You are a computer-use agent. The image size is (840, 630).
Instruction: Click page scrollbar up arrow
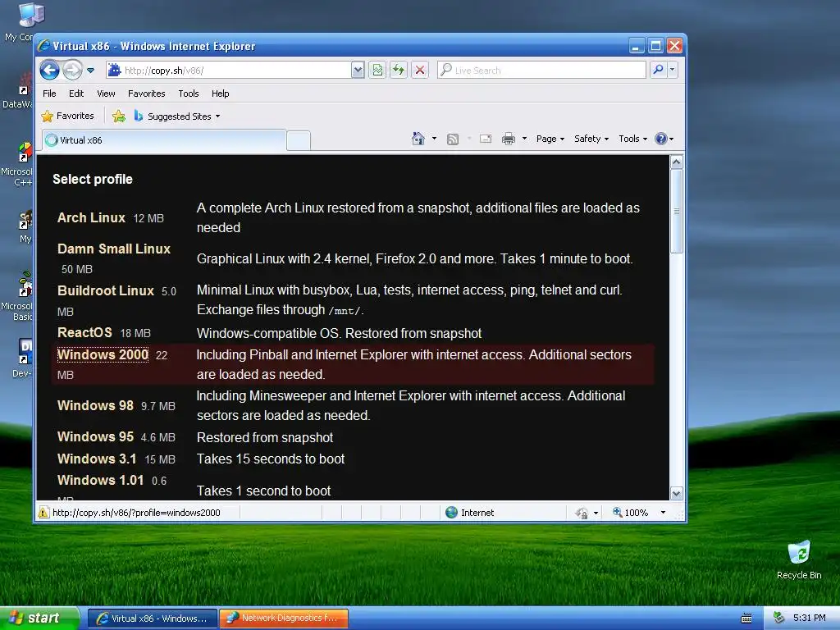pos(677,162)
